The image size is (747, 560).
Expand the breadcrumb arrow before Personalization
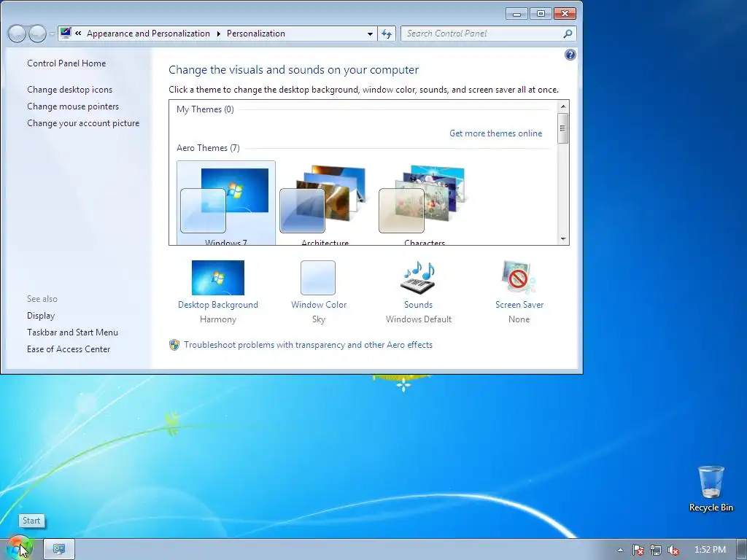(219, 34)
